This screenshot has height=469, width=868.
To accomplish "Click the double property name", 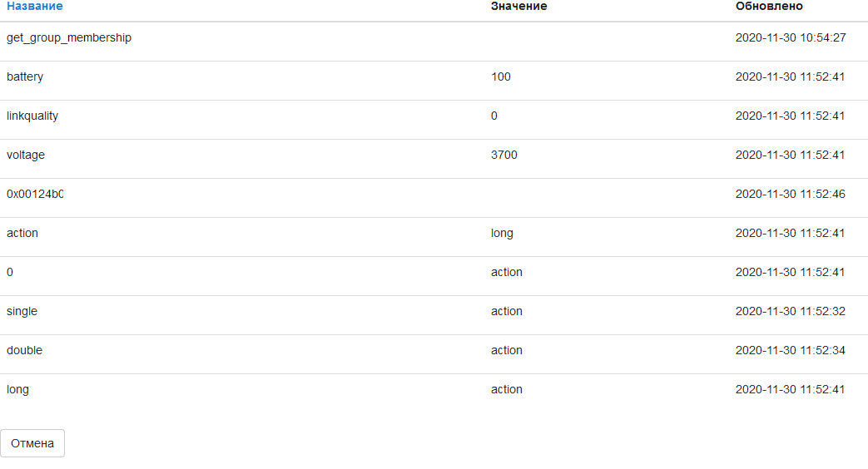I will point(24,351).
